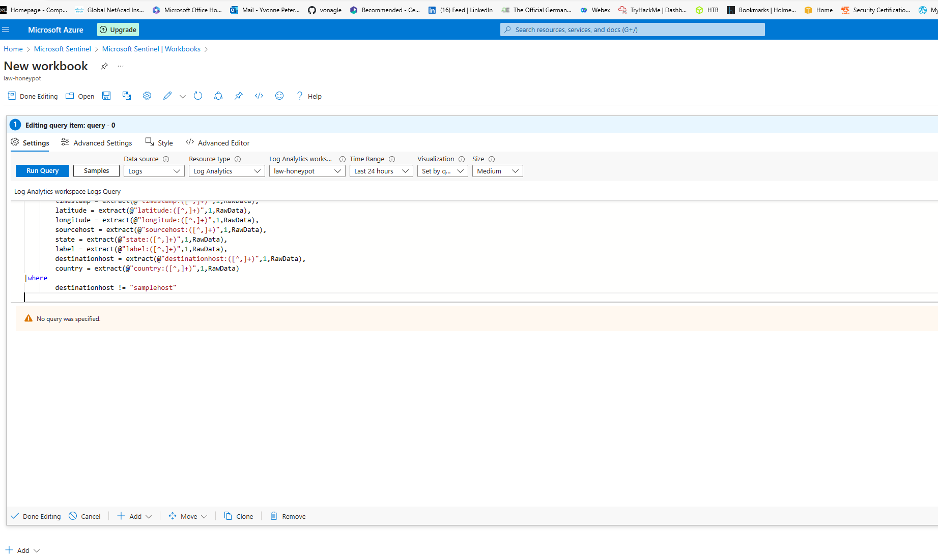Open the Data source Logs dropdown

click(154, 171)
